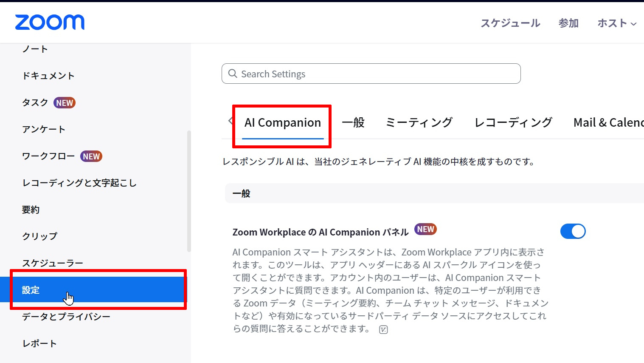Click the 参加 link in the header
The width and height of the screenshot is (644, 363).
click(x=568, y=23)
